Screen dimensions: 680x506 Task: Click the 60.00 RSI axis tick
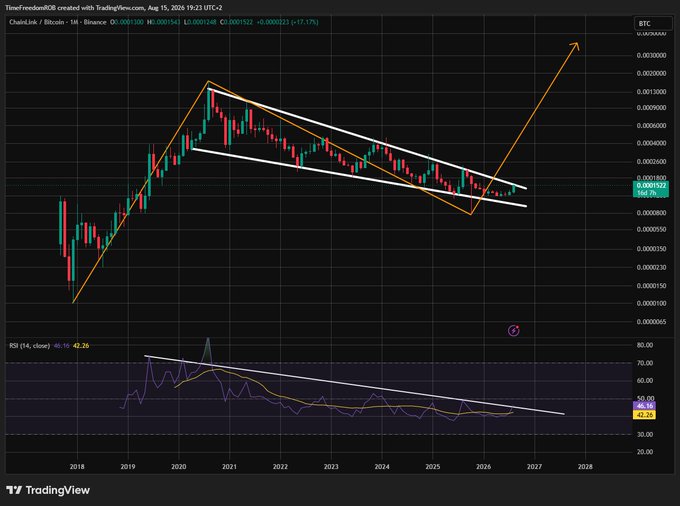[645, 381]
